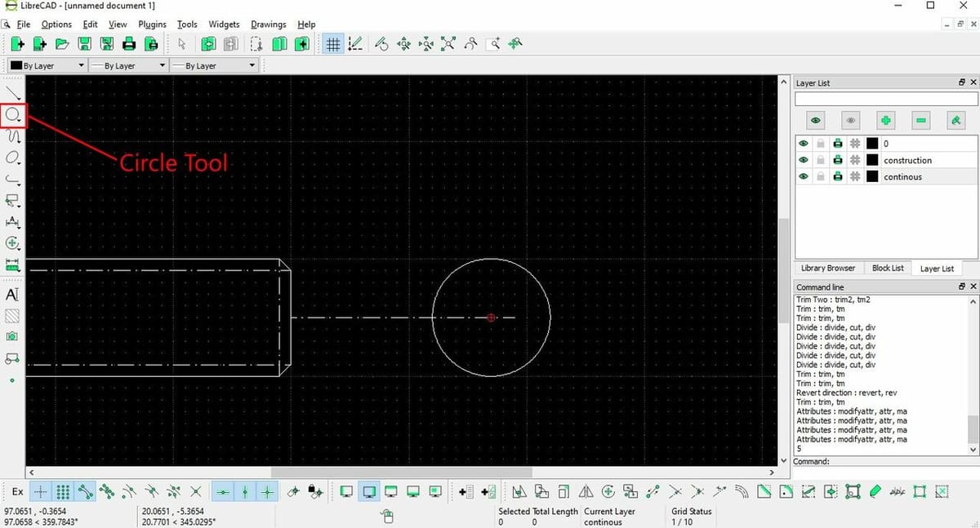Select the Ellipse tool in left toolbar

[13, 158]
